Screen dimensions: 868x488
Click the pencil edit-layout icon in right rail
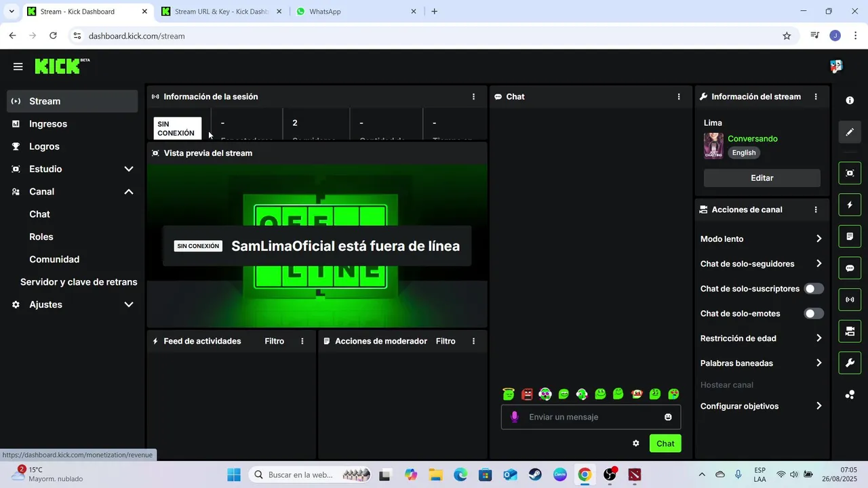pos(850,132)
